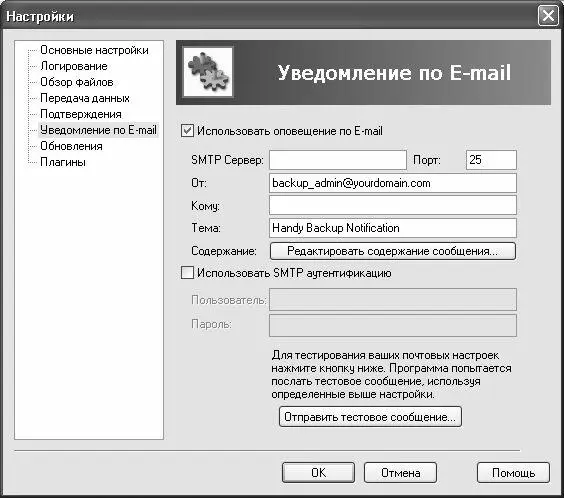
Task: Click the Содержание label
Action: tap(224, 251)
